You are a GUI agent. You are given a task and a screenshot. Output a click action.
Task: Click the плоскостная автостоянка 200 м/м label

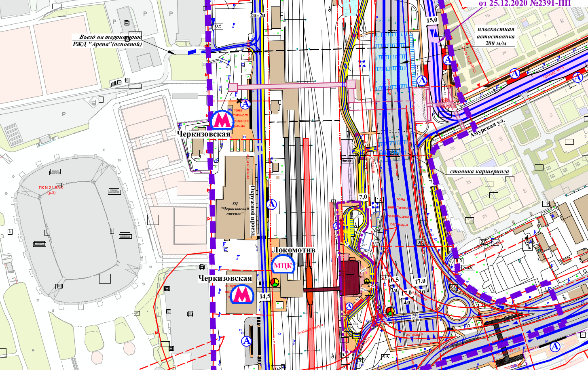click(495, 36)
